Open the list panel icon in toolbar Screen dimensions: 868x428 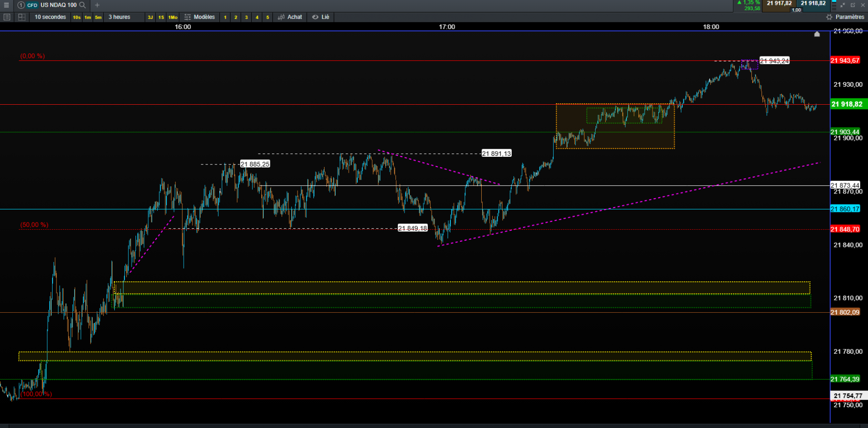[7, 17]
